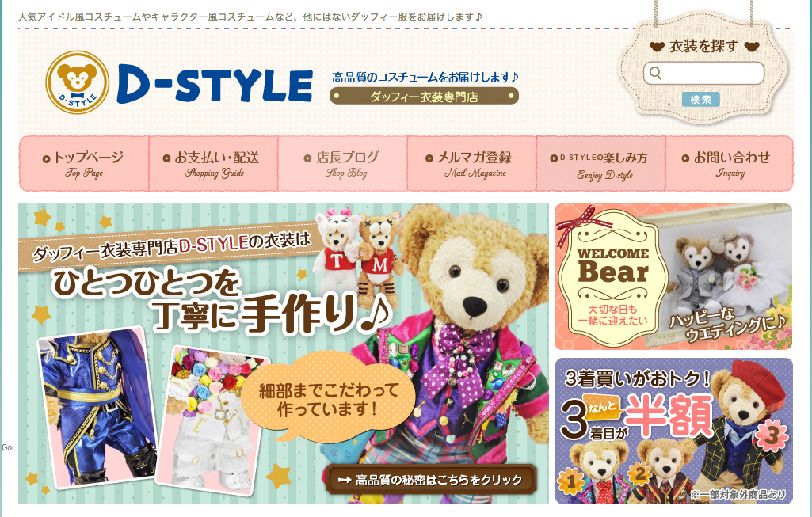Click inside the 衣装を探す search field
This screenshot has width=812, height=517.
pos(703,74)
